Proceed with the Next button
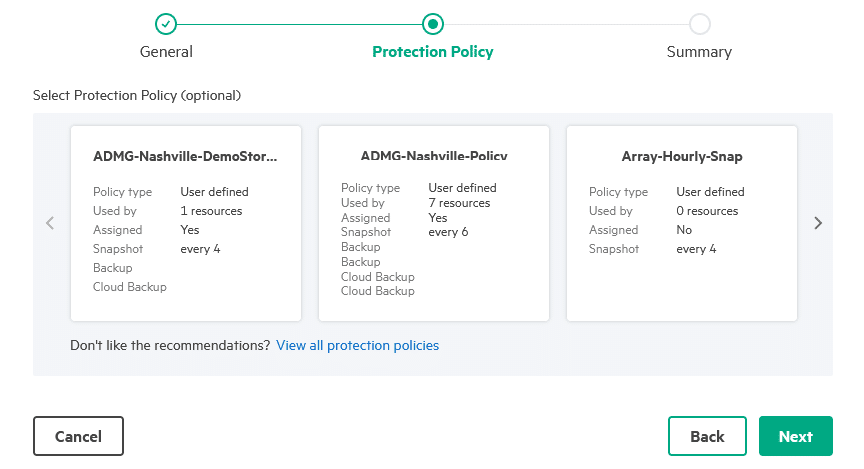The width and height of the screenshot is (864, 469). (x=796, y=436)
